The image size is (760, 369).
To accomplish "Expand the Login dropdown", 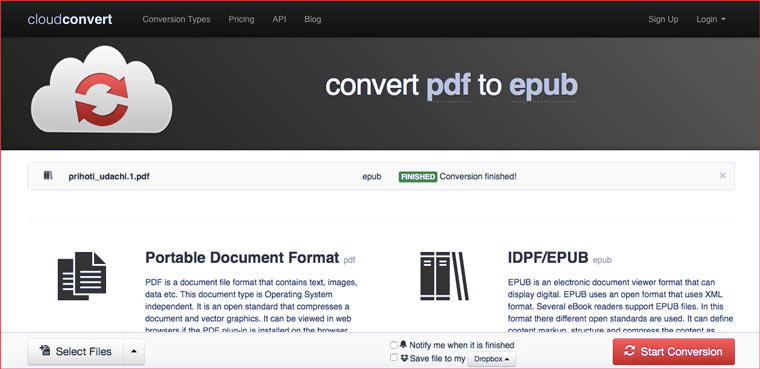I will tap(711, 19).
